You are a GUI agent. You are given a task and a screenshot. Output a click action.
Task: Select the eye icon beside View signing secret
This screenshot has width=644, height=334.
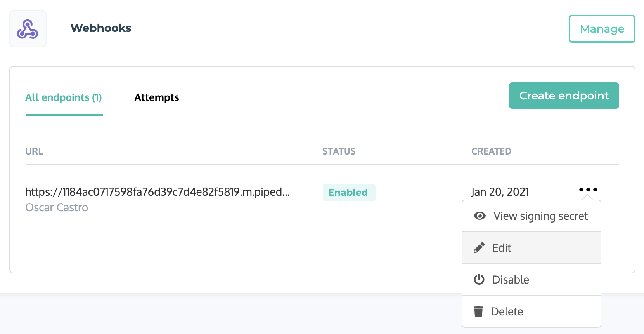point(480,216)
